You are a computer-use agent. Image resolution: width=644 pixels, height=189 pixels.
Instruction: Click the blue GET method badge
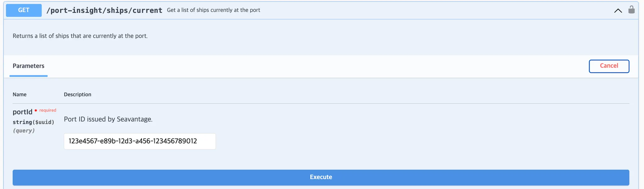(x=24, y=10)
